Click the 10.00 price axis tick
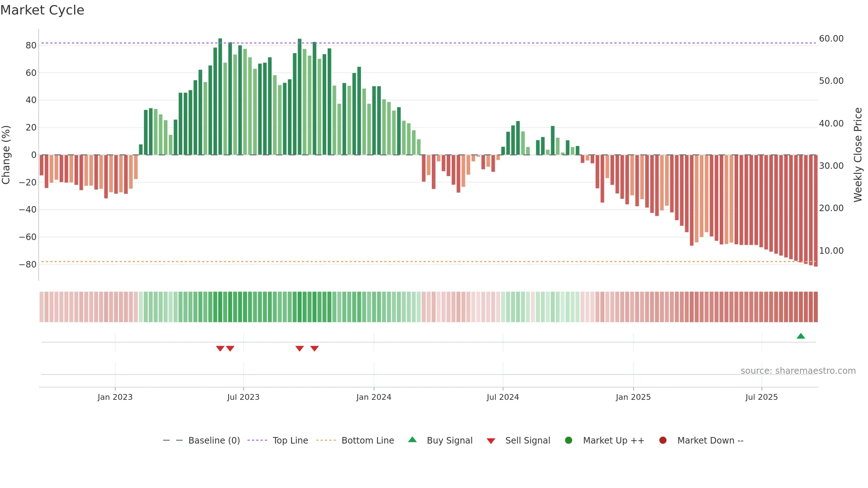Viewport: 868px width, 488px height. (x=831, y=251)
